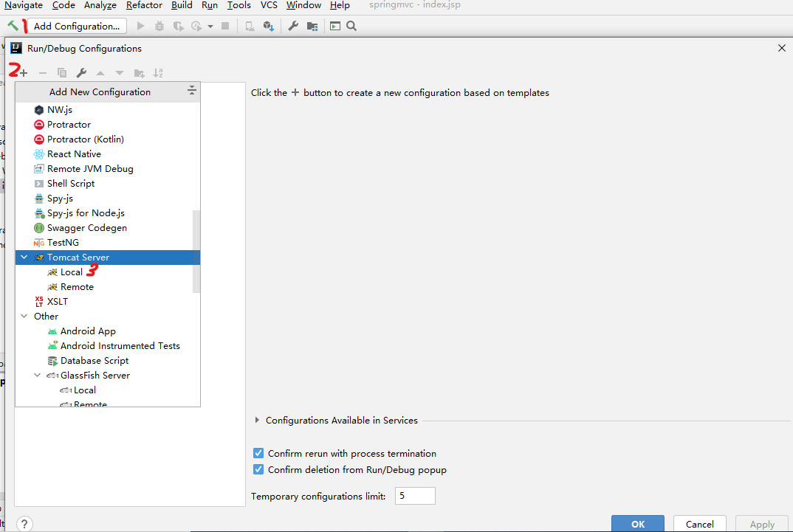Click the minus Remove Configuration icon
Screen dimensions: 793x532
coord(43,73)
